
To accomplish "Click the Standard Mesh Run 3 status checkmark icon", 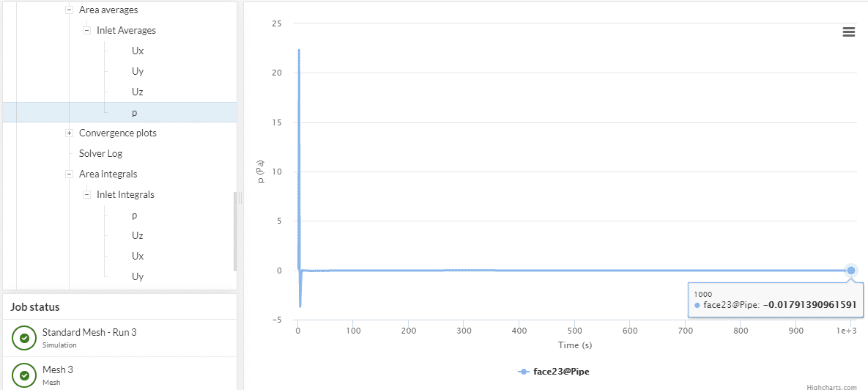I will pos(24,338).
